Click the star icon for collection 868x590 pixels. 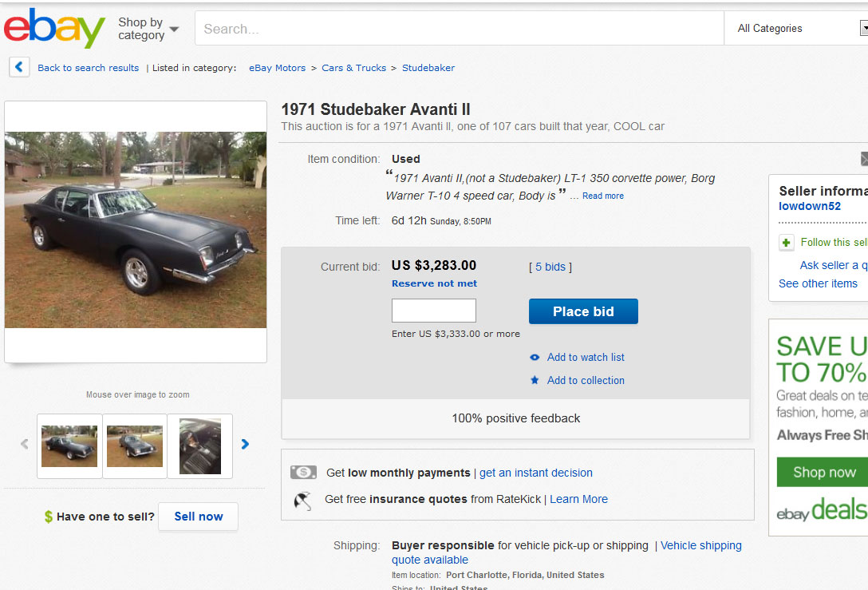click(535, 381)
